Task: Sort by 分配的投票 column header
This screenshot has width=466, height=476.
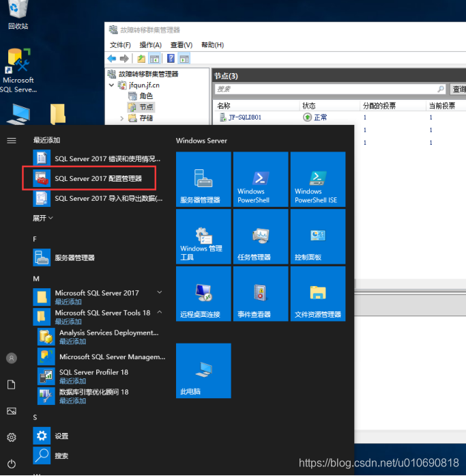Action: [379, 106]
